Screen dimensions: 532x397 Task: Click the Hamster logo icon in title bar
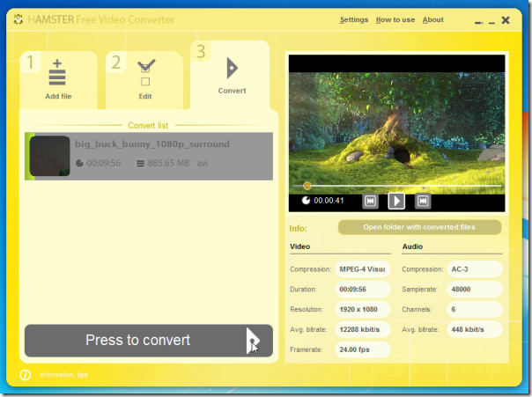18,19
